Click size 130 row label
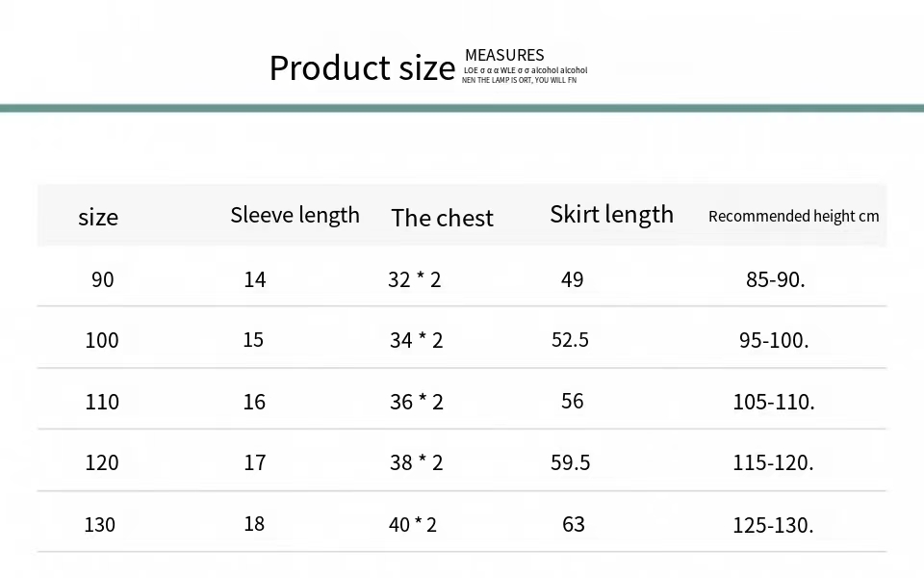The width and height of the screenshot is (924, 578). point(99,525)
